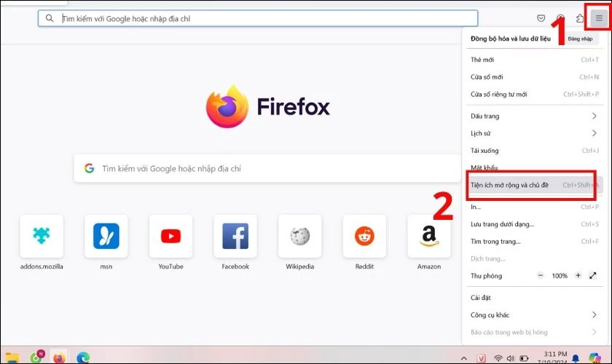The height and width of the screenshot is (364, 612).
Task: Reset zoom by clicking 100% value
Action: (x=560, y=276)
